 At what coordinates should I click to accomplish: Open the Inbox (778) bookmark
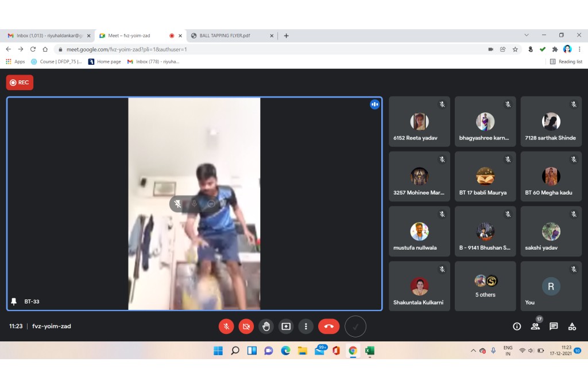coord(153,61)
